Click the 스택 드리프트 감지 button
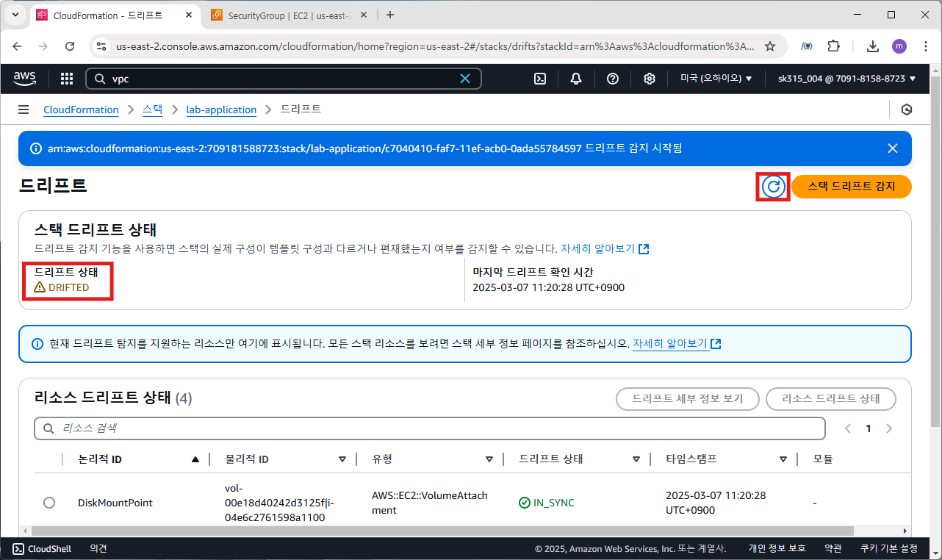Image resolution: width=942 pixels, height=560 pixels. click(x=852, y=187)
